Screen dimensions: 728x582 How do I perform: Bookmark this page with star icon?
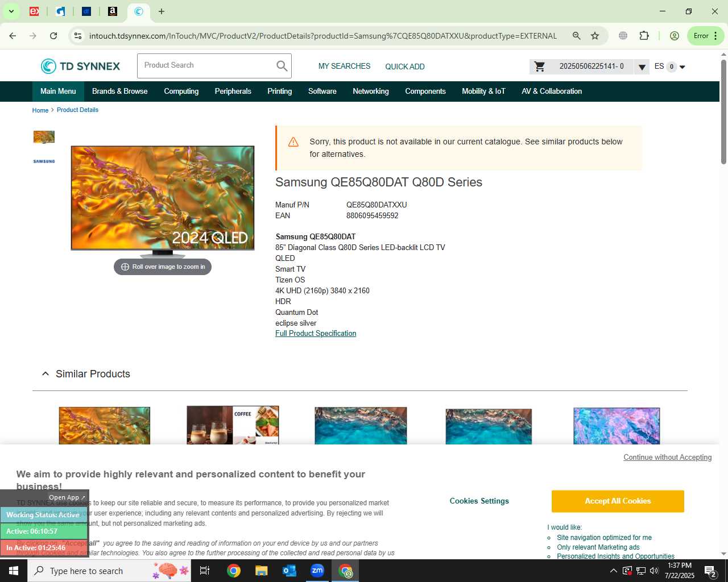(595, 36)
